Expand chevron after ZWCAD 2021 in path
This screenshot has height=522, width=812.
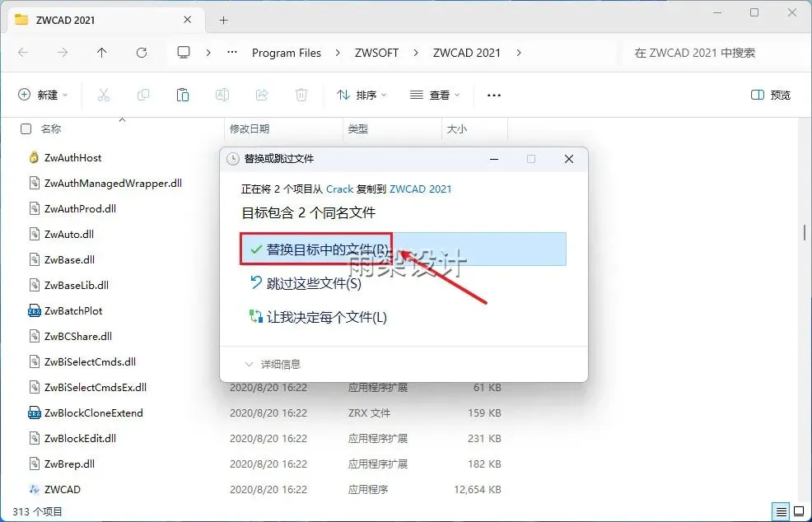pos(518,53)
